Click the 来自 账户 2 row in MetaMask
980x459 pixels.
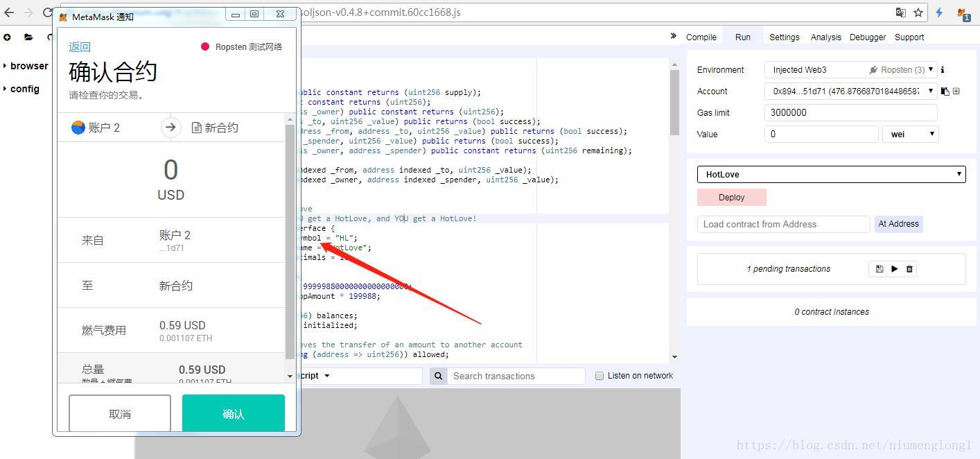point(171,241)
